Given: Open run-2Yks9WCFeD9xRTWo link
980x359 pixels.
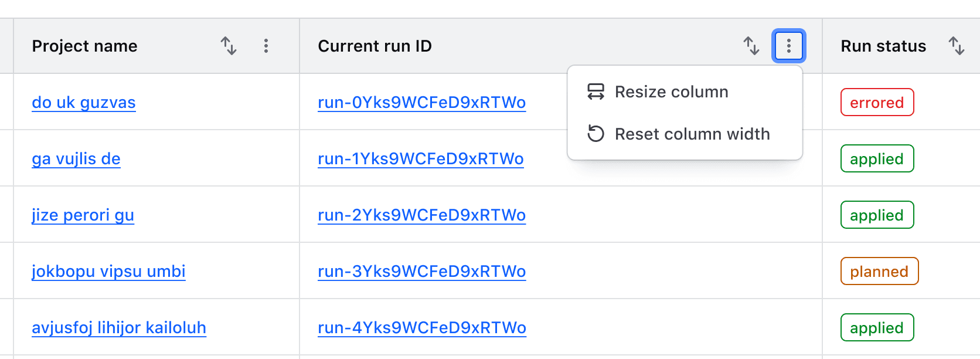Looking at the screenshot, I should [421, 215].
